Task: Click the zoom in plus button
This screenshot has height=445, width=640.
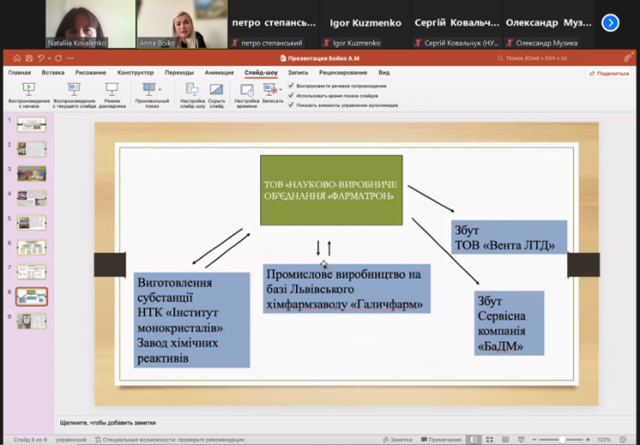Action: click(x=588, y=440)
